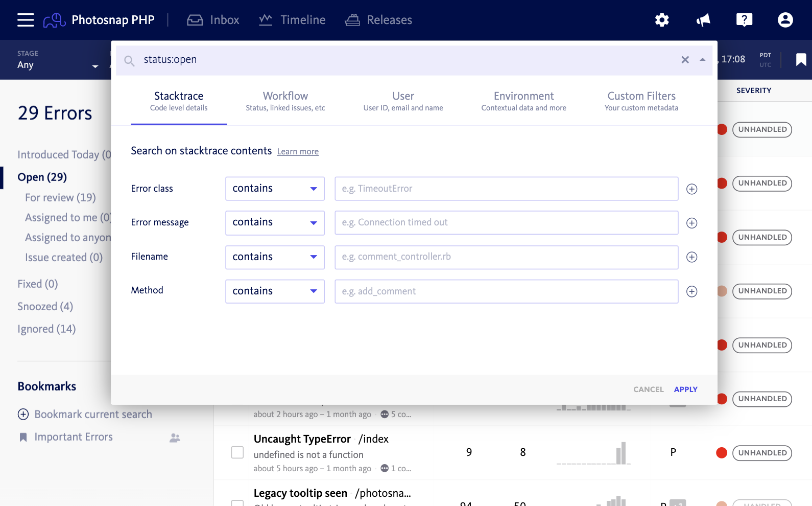Switch to the User tab
Image resolution: width=812 pixels, height=506 pixels.
[403, 101]
